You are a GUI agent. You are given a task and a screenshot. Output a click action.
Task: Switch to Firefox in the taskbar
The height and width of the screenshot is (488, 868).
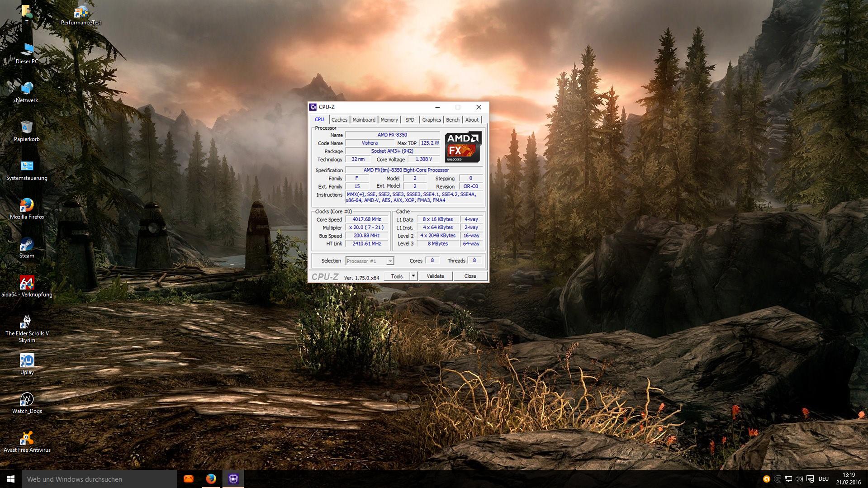click(211, 479)
